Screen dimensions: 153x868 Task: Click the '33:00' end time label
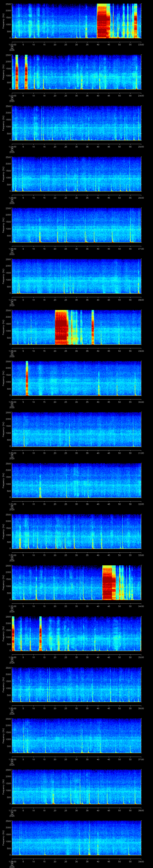(x=141, y=555)
